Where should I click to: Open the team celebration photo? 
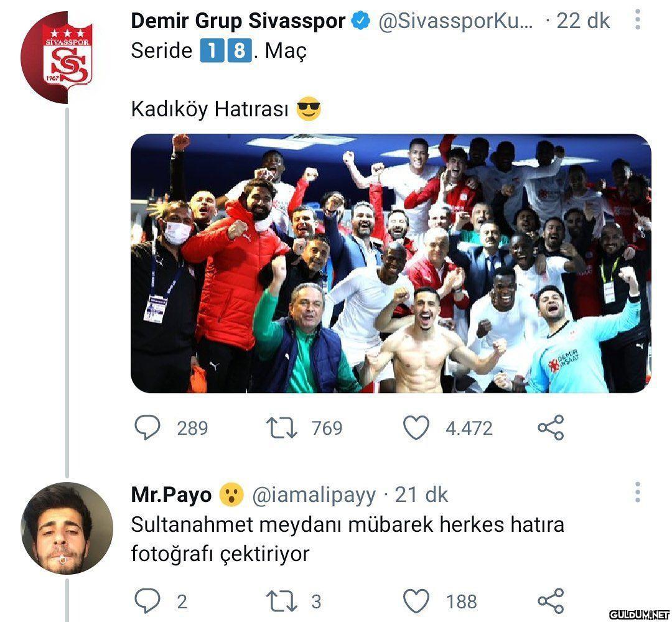(x=391, y=264)
